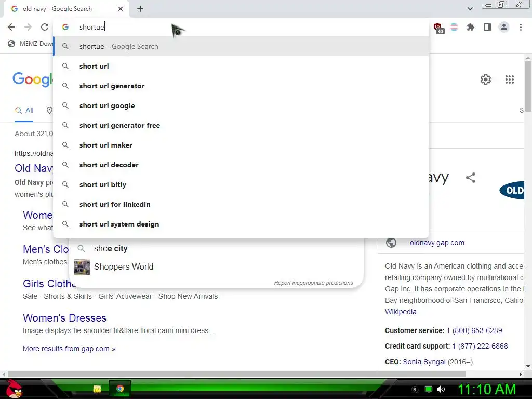Click the vertical scrollbar up arrow
The height and width of the screenshot is (399, 532).
click(528, 58)
